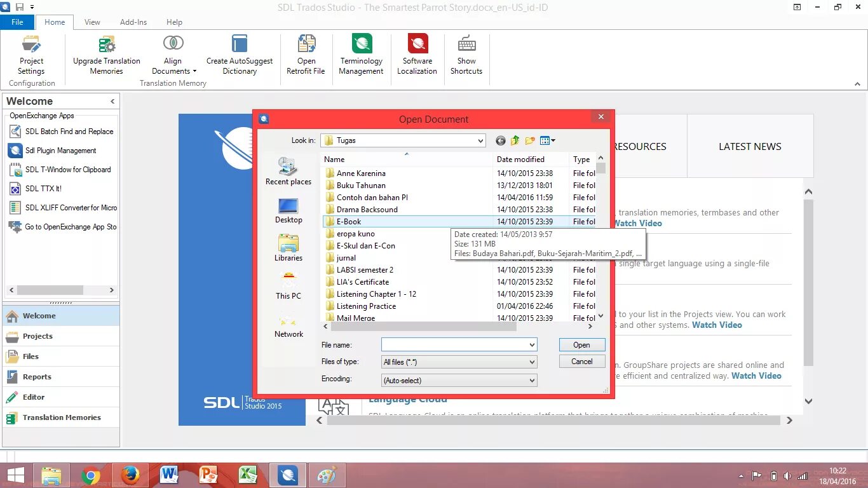Open the Translation Memories view
This screenshot has width=868, height=488.
click(x=60, y=417)
